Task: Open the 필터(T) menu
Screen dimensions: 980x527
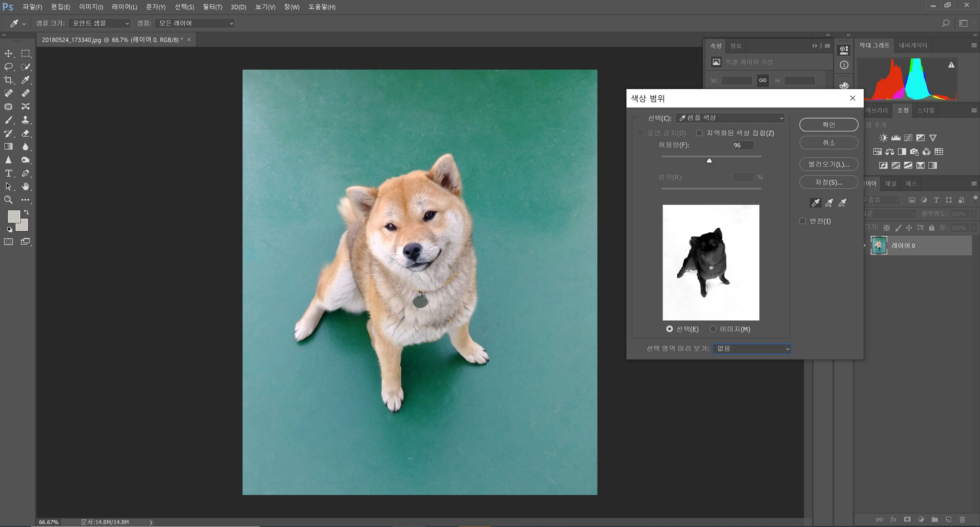Action: pyautogui.click(x=212, y=7)
